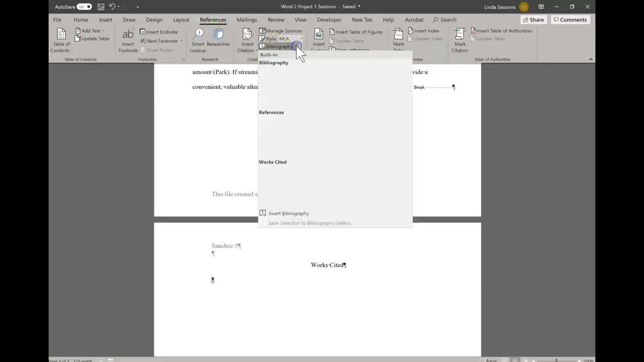
Task: Switch to the Draw tab
Action: (x=129, y=20)
